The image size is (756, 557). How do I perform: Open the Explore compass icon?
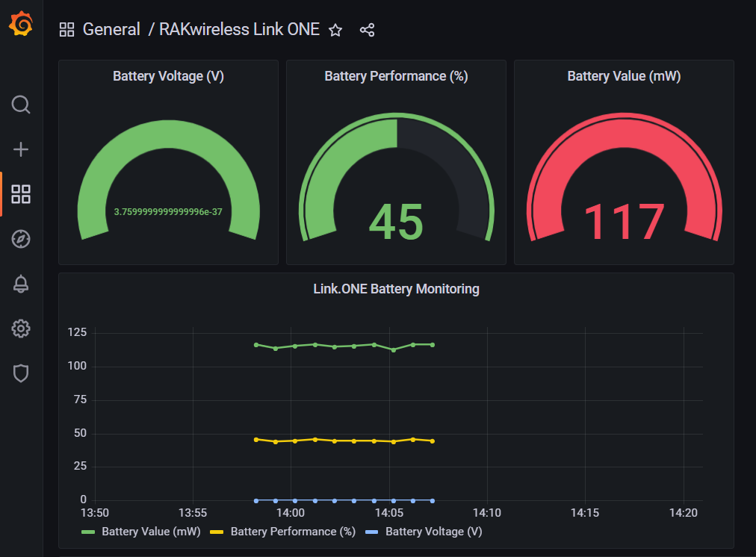coord(21,239)
